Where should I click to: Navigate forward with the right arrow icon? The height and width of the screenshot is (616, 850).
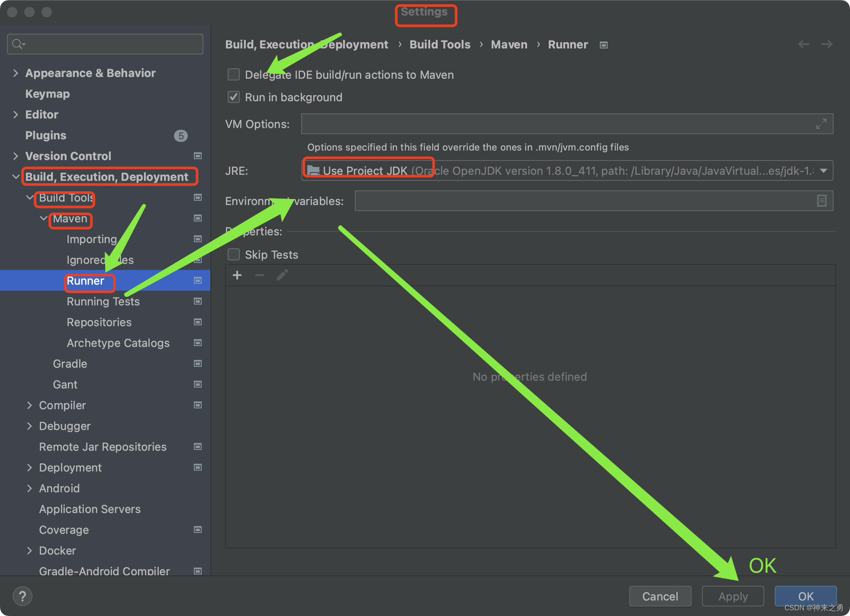point(827,44)
